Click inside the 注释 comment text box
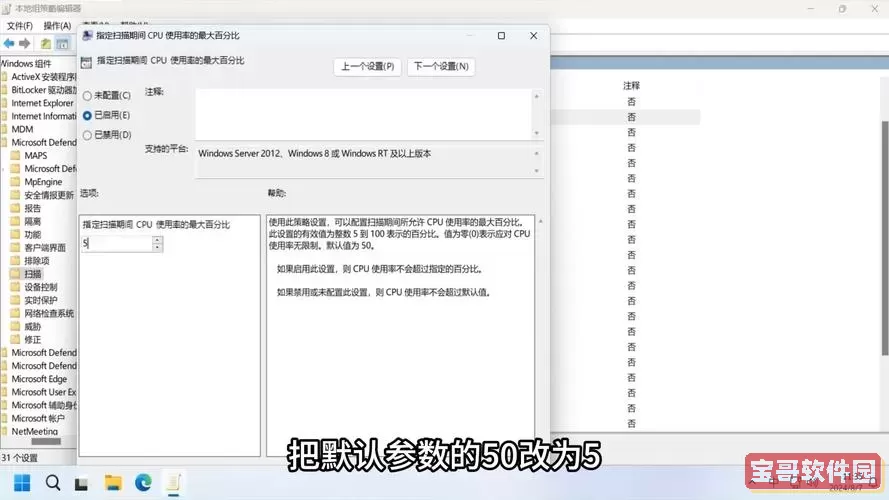The image size is (889, 500). coord(363,114)
